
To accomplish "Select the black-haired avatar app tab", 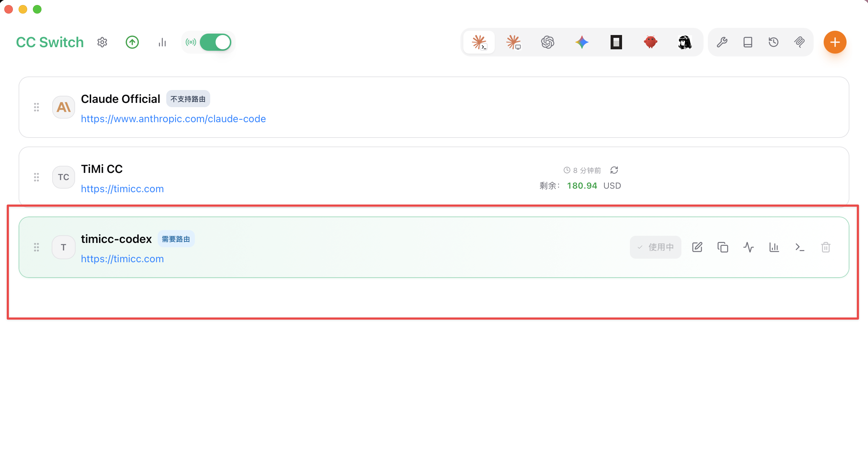I will click(x=685, y=42).
